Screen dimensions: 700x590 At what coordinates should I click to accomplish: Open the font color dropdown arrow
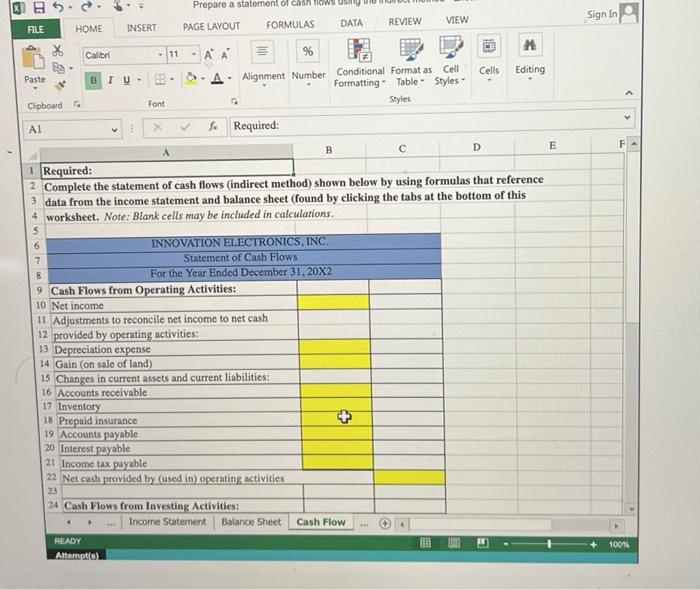click(x=229, y=79)
